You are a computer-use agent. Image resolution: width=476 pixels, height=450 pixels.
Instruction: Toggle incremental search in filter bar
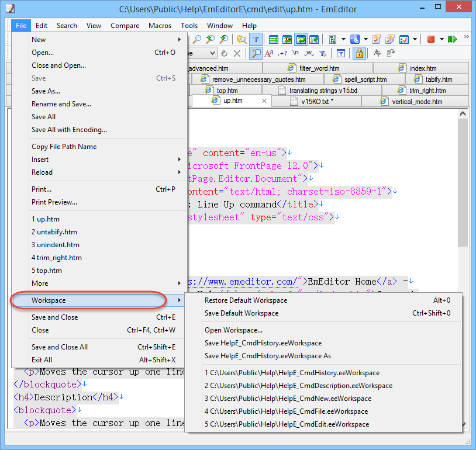coord(256,53)
